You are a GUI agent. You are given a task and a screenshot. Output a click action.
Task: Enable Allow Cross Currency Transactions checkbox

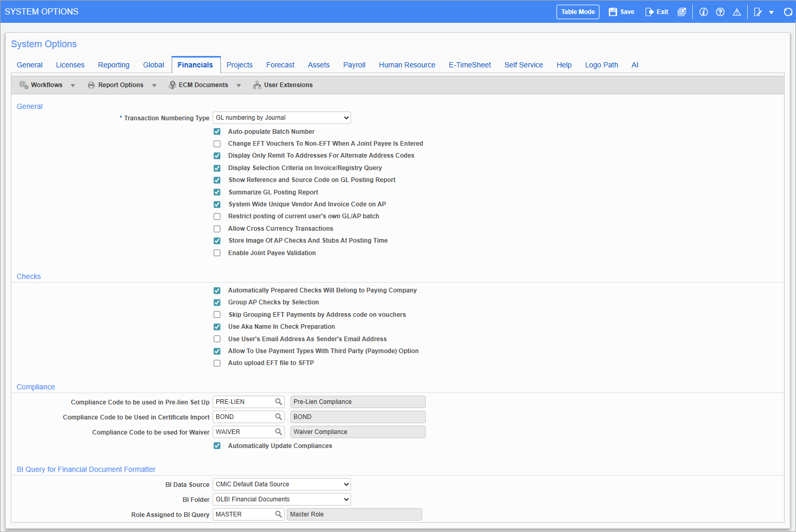tap(217, 229)
